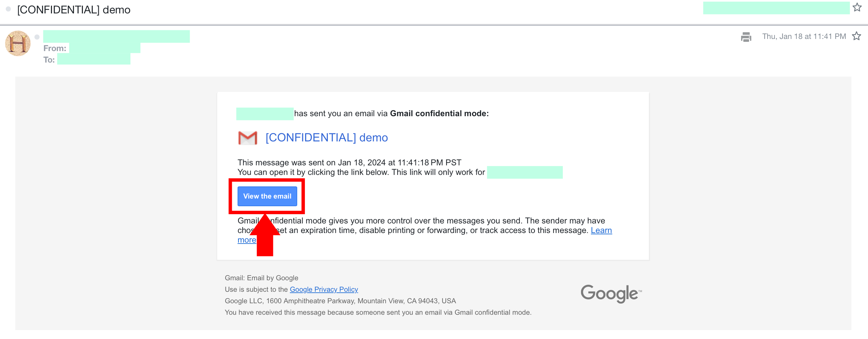The height and width of the screenshot is (339, 868).
Task: Click the Google LLC Amphitheatre Parkway address line
Action: [340, 301]
